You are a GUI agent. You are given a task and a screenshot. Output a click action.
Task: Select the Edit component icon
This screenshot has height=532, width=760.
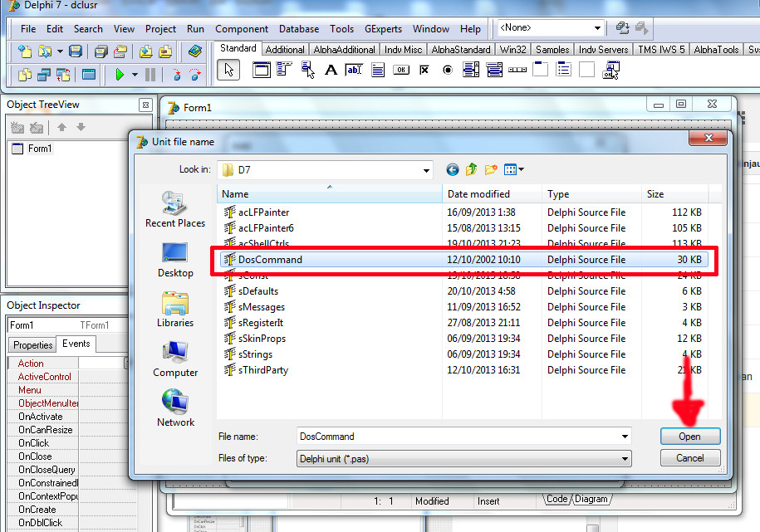pos(355,71)
